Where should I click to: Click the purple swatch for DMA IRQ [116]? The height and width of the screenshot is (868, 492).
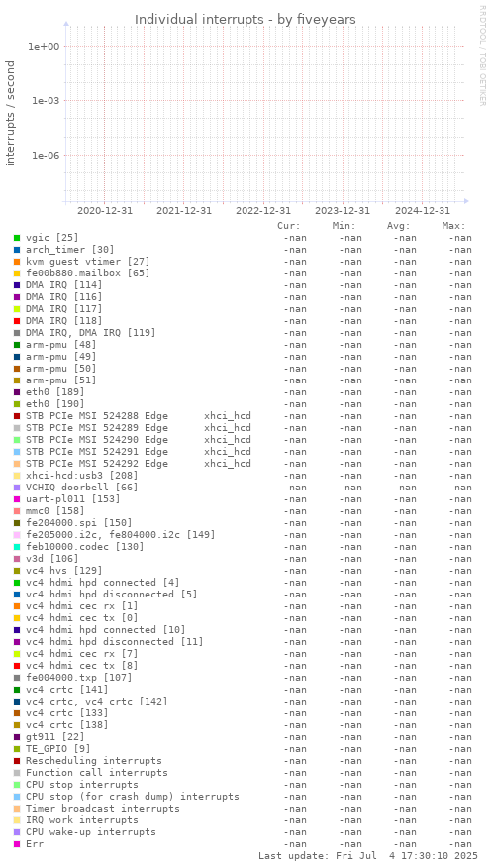click(x=17, y=297)
